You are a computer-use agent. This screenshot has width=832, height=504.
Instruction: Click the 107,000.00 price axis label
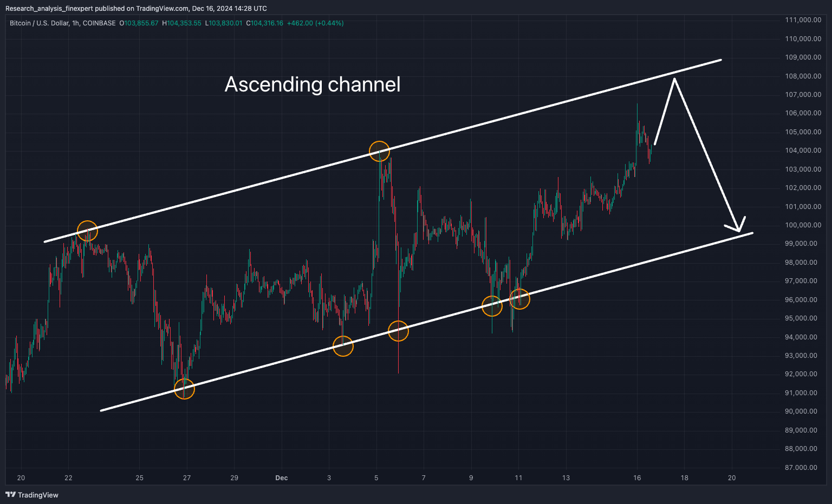point(803,95)
